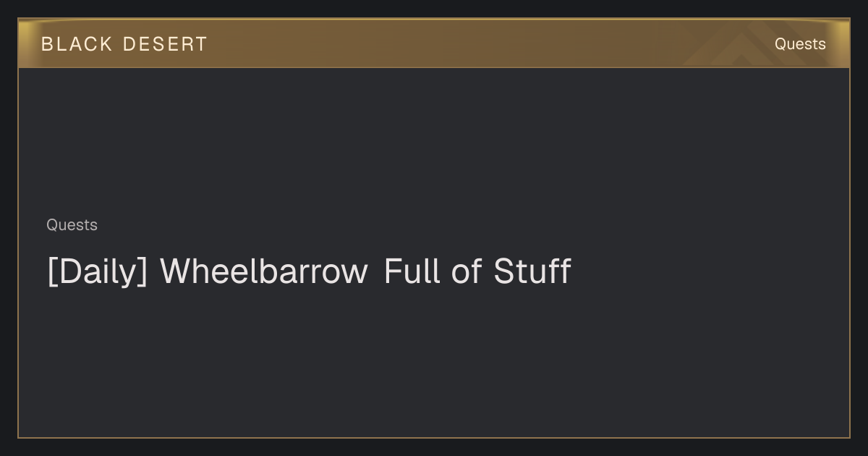This screenshot has height=456, width=868.
Task: Open the Quests link in header
Action: pyautogui.click(x=800, y=44)
